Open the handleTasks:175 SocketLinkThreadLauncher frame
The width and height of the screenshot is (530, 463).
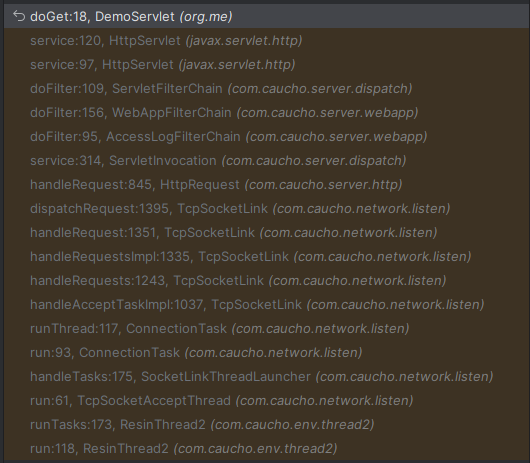267,376
